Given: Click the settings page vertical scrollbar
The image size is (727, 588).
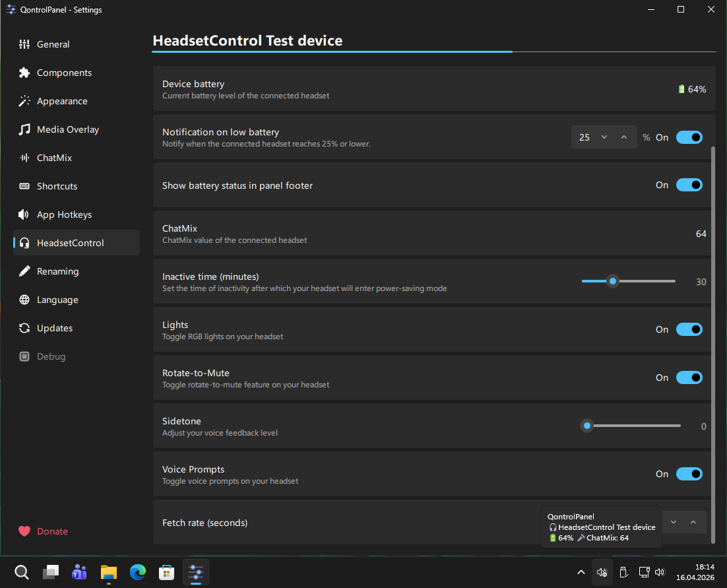Looking at the screenshot, I should (713, 345).
